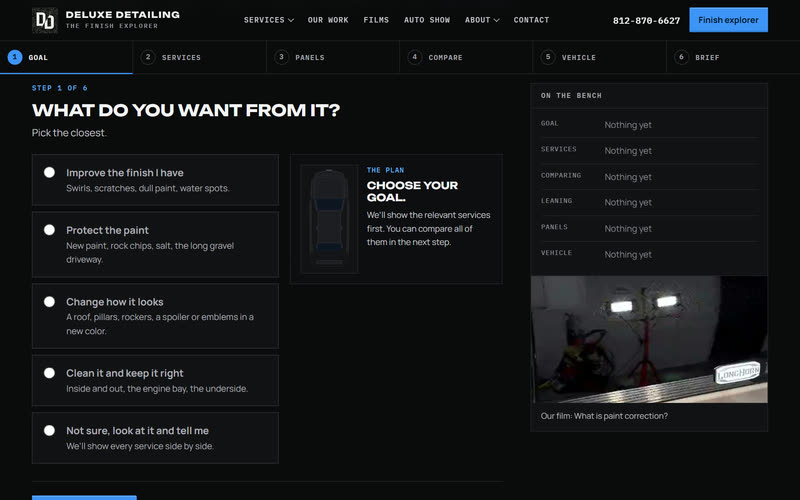Click step 1 number badge for Goal
Image resolution: width=800 pixels, height=500 pixels.
click(15, 57)
